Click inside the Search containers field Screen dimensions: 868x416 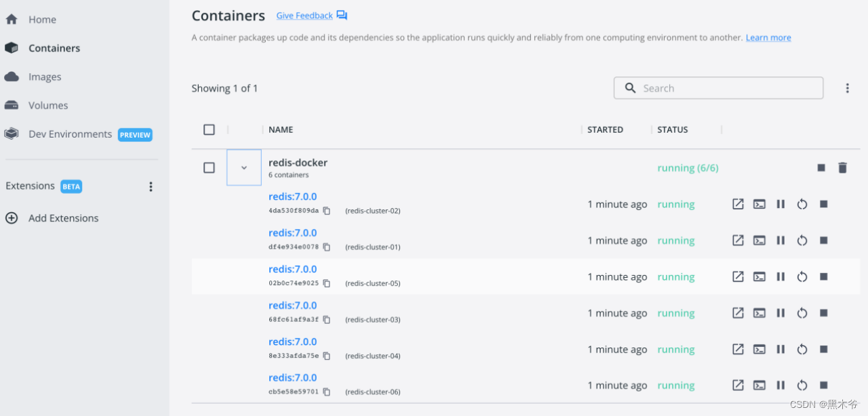718,87
